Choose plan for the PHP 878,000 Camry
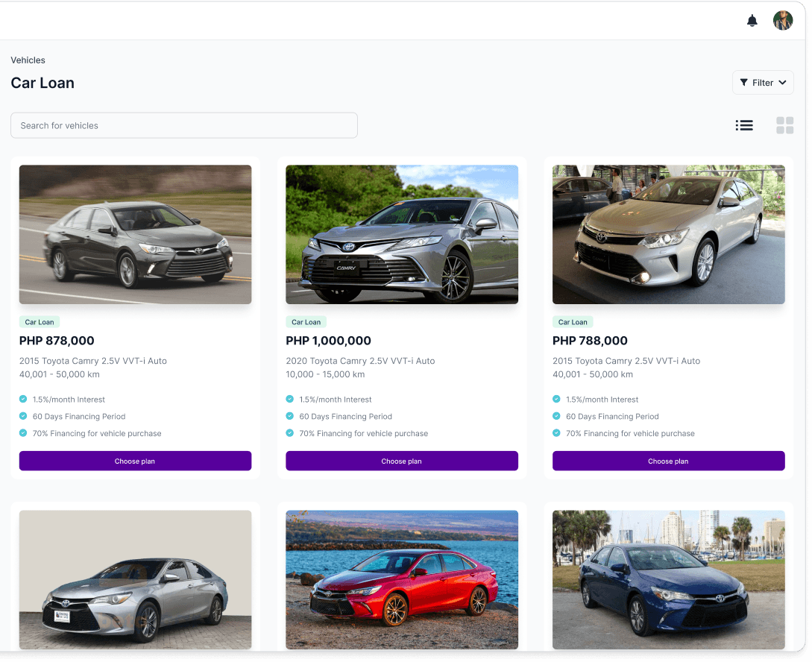 tap(135, 461)
